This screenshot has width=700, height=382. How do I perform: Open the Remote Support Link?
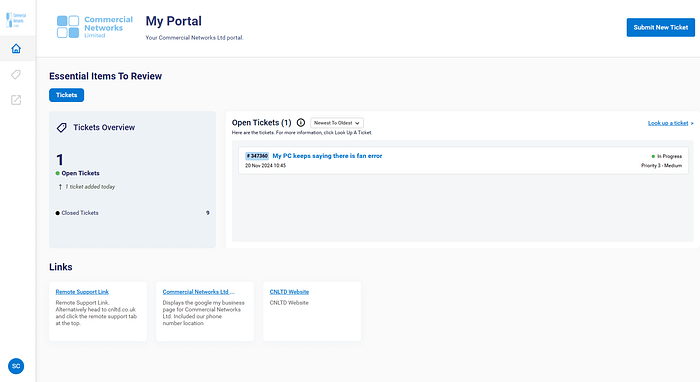pos(82,292)
